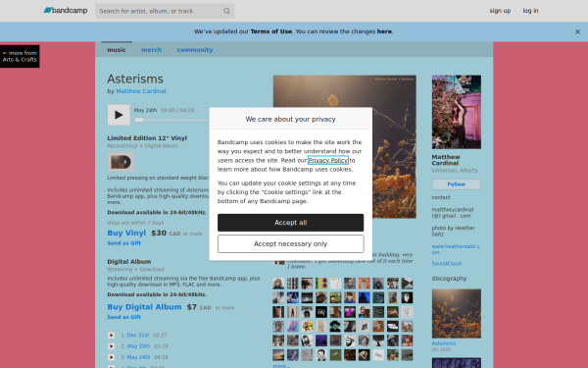Go to more from Arts & Crafts
This screenshot has height=368, width=588.
(20, 56)
